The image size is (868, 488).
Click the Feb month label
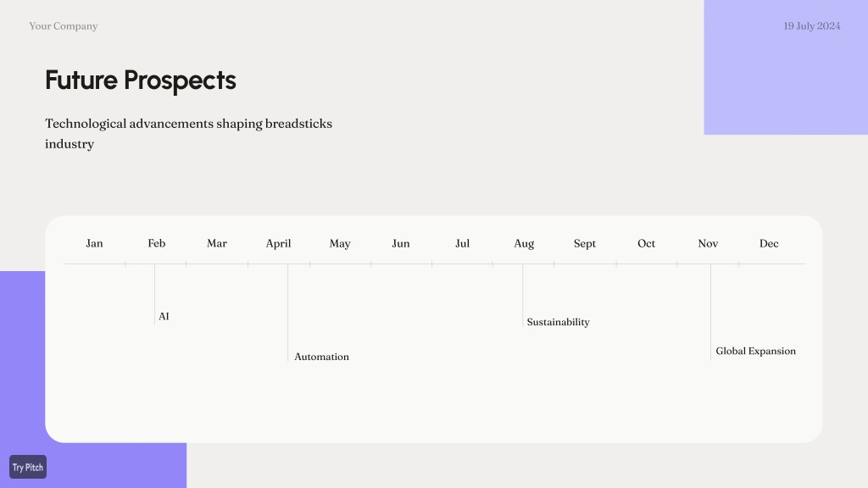coord(157,243)
